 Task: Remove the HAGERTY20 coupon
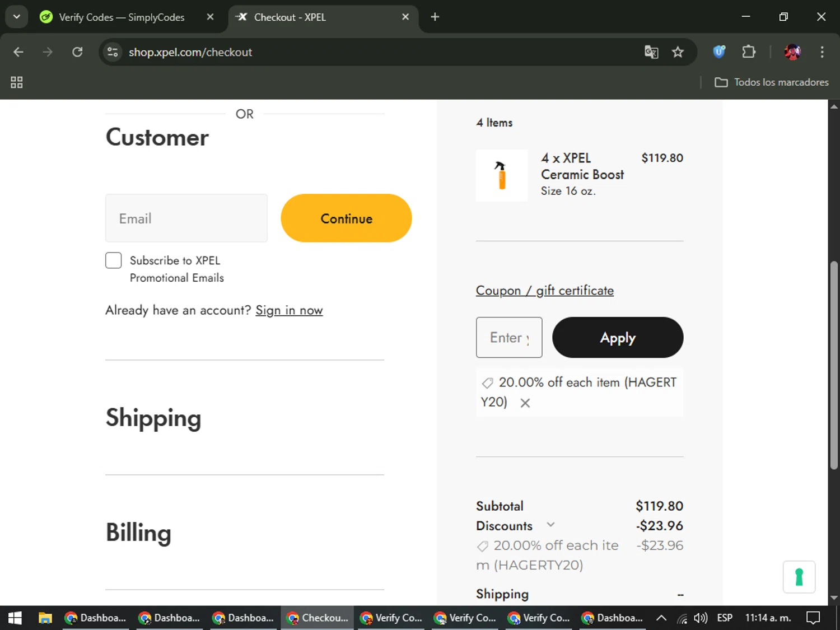tap(525, 403)
